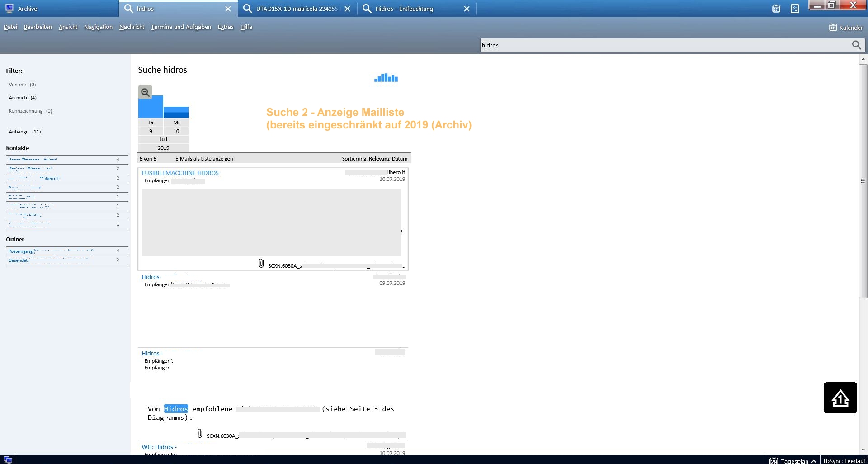Sort results by Datum

(400, 159)
